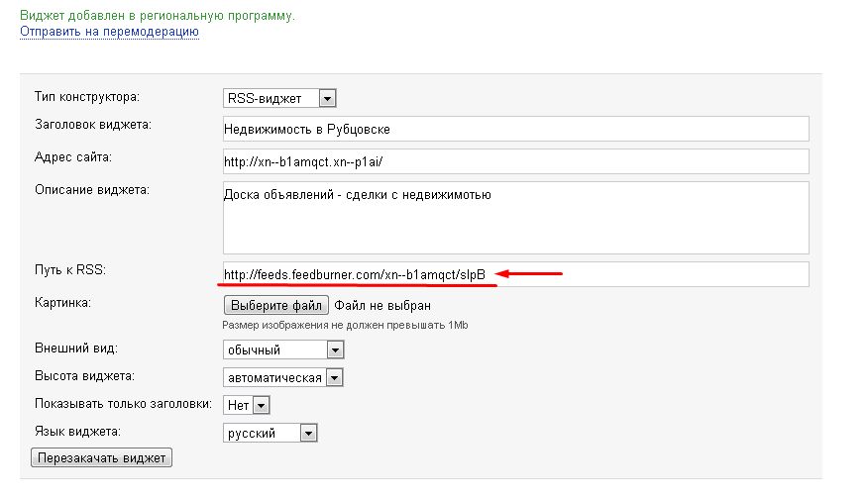Focus the 'Адрес сайта' URL field
This screenshot has width=868, height=499.
tap(516, 161)
